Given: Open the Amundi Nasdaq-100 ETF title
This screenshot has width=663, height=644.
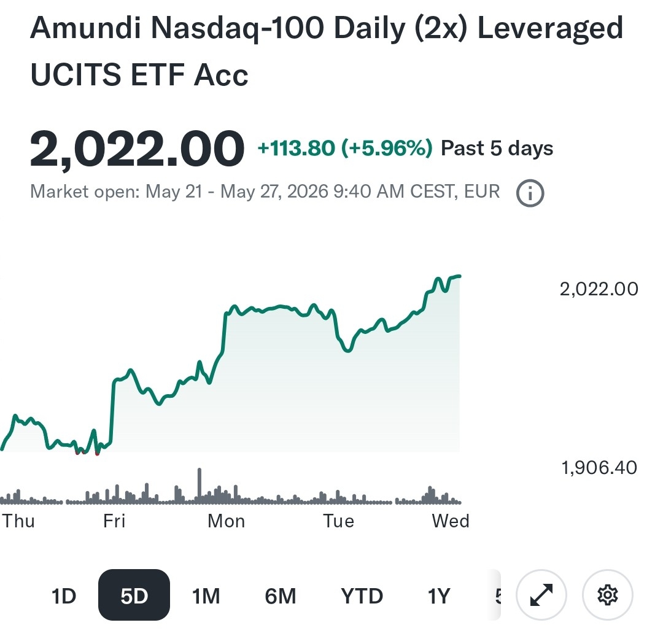Looking at the screenshot, I should coord(327,51).
